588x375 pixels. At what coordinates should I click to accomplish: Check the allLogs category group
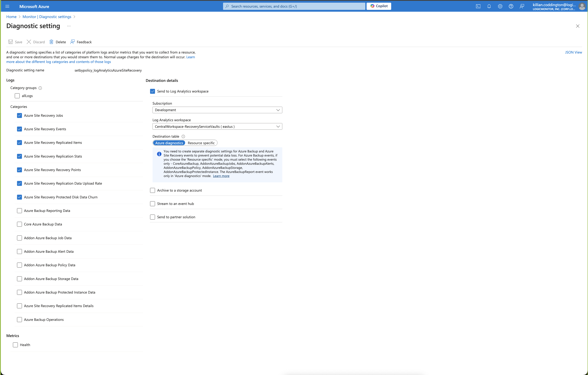click(x=17, y=96)
